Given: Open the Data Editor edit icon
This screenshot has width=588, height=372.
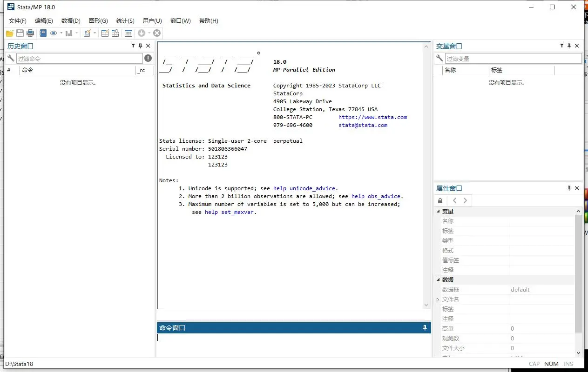Looking at the screenshot, I should (105, 33).
